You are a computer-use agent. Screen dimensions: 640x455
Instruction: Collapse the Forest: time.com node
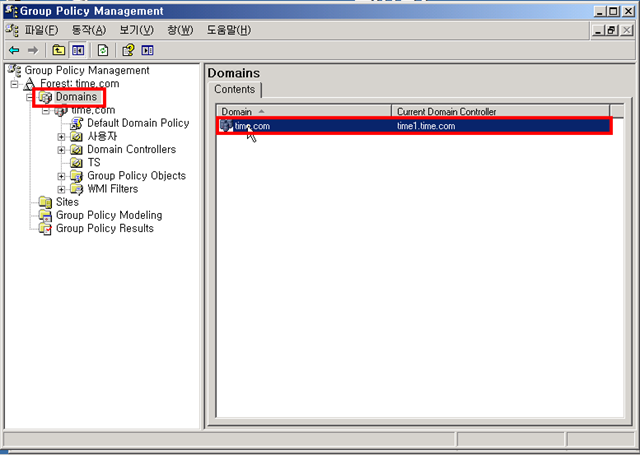click(15, 84)
